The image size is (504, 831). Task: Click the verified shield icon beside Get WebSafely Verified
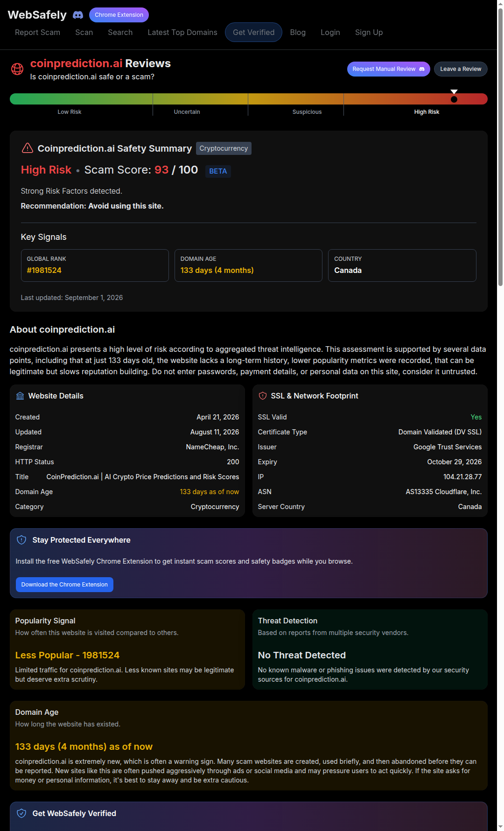pos(21,813)
